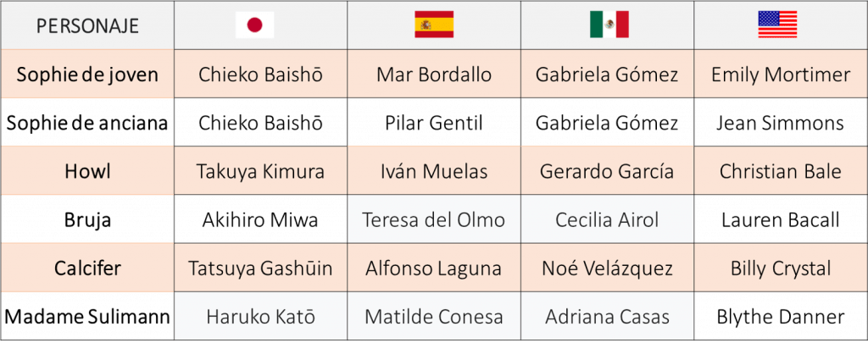This screenshot has width=868, height=343.
Task: Select the Calcifer row label
Action: pyautogui.click(x=87, y=268)
